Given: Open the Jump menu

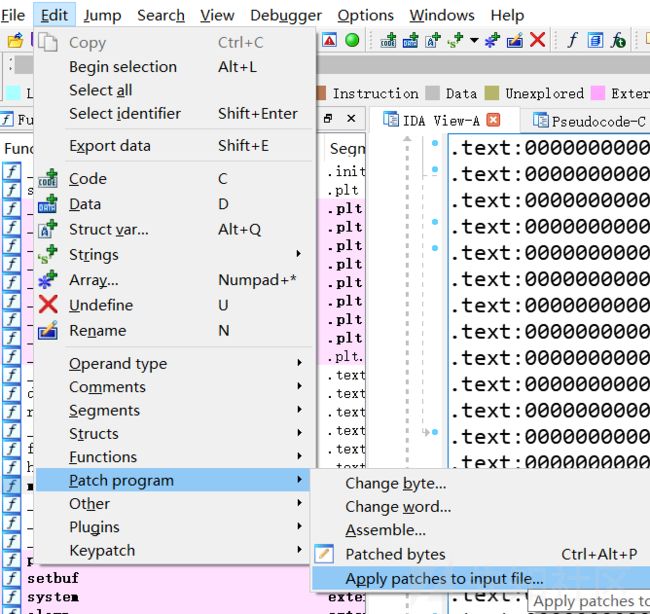Looking at the screenshot, I should click(102, 15).
